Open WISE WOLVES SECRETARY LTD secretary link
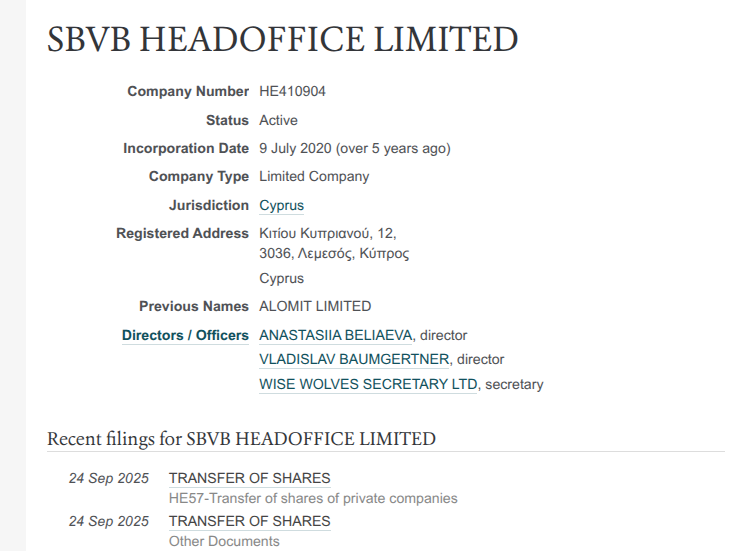The image size is (750, 551). (x=368, y=384)
